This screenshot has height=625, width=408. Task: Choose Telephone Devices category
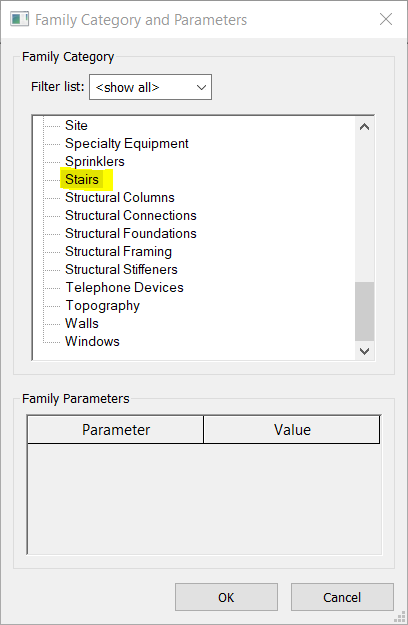point(124,287)
